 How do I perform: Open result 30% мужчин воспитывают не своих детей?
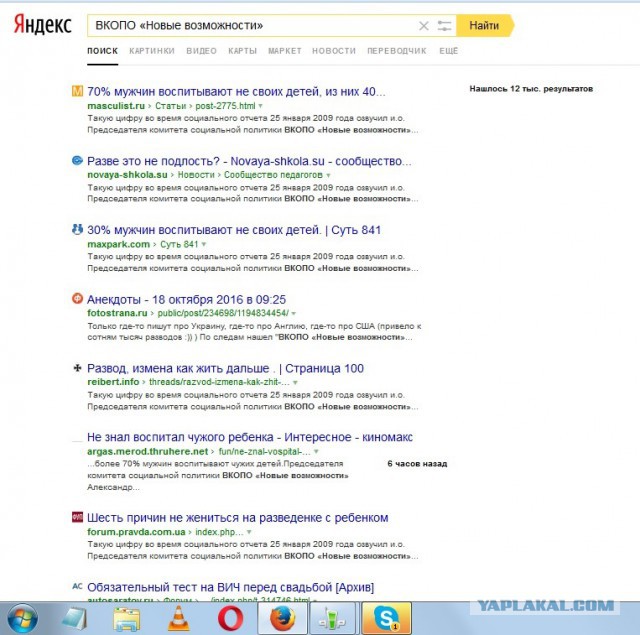pyautogui.click(x=234, y=230)
